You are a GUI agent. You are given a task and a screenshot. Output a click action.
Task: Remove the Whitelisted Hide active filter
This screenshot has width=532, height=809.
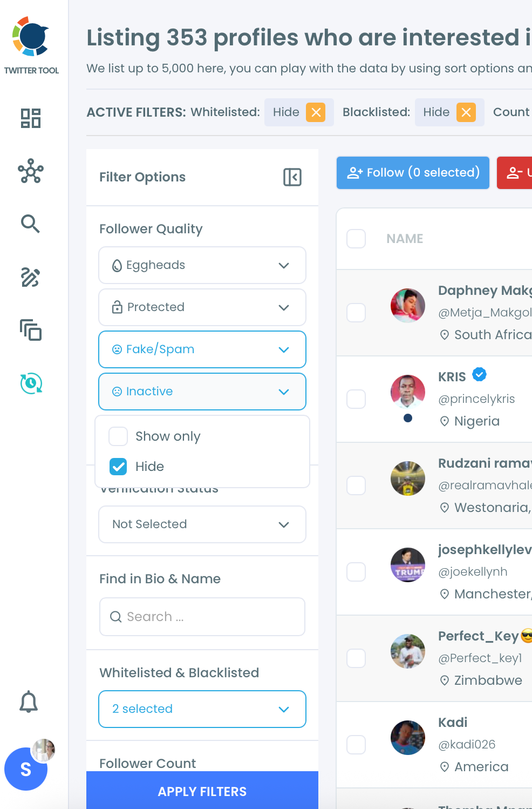[x=317, y=112]
